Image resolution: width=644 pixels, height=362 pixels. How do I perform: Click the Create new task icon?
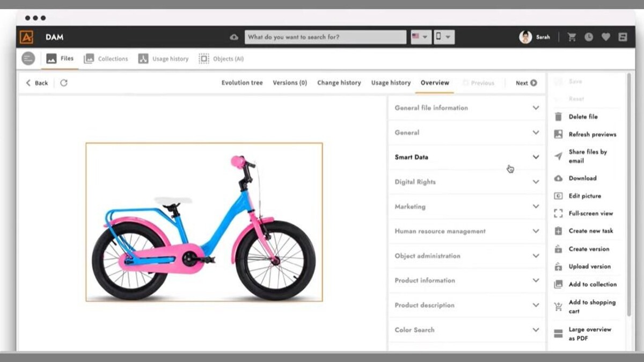[558, 231]
